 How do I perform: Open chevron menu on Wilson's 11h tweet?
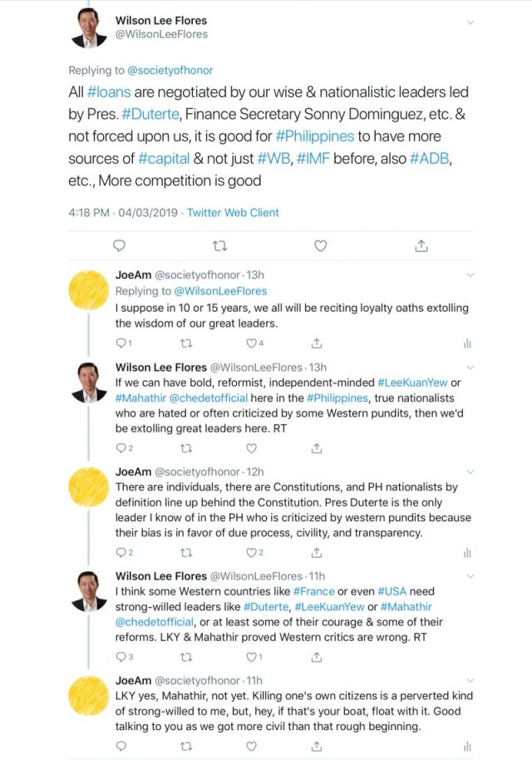click(x=470, y=575)
